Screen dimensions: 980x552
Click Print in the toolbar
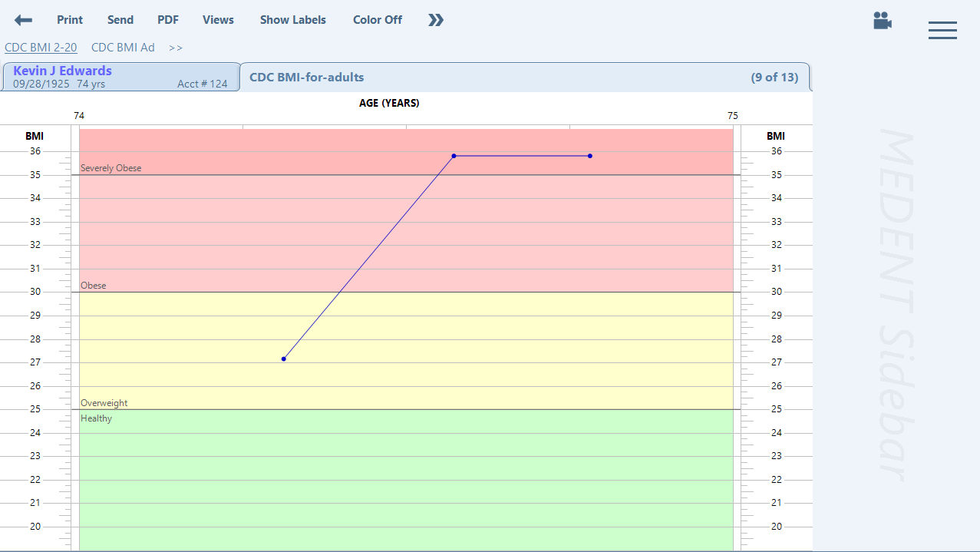click(x=70, y=20)
